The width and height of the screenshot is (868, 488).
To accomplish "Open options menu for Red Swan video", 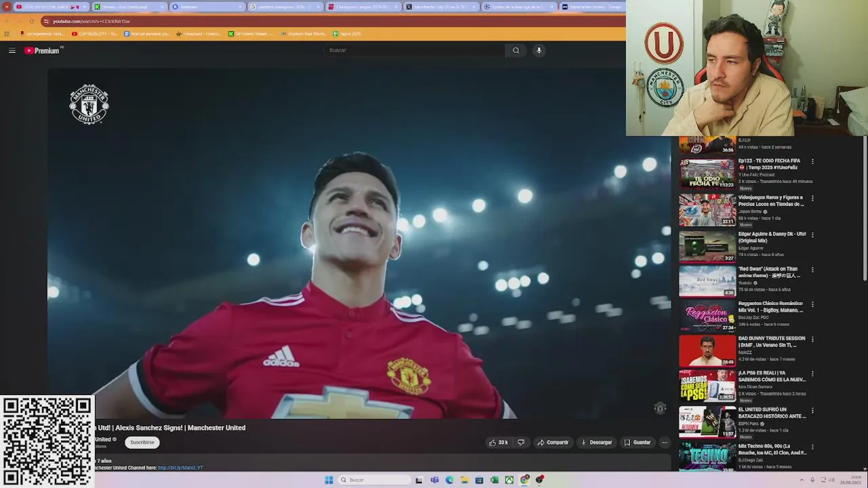I will [x=812, y=270].
